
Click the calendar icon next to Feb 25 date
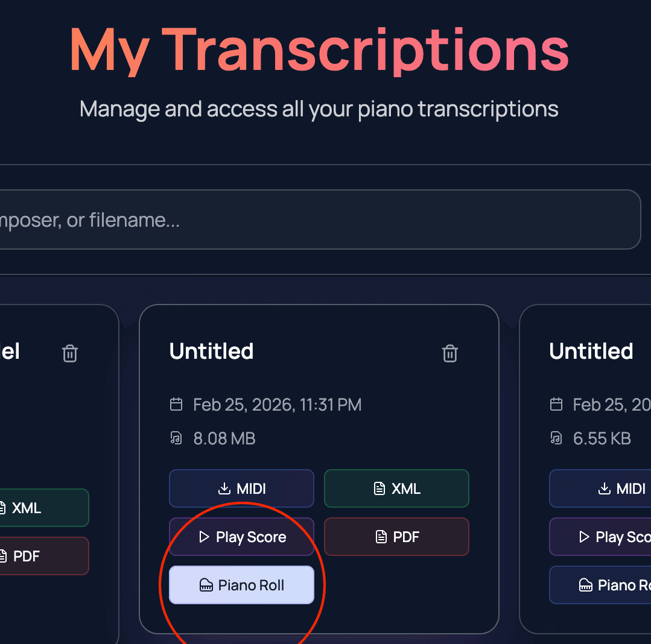pos(176,405)
